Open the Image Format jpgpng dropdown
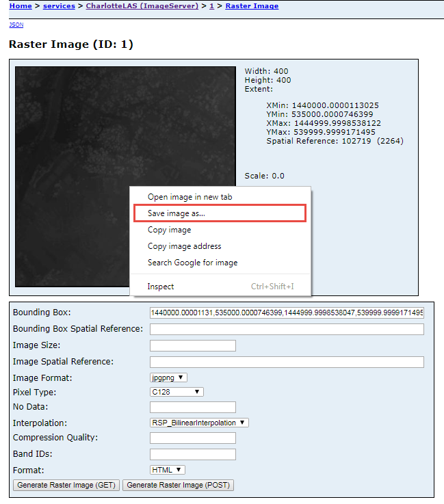The width and height of the screenshot is (444, 504). tap(168, 377)
